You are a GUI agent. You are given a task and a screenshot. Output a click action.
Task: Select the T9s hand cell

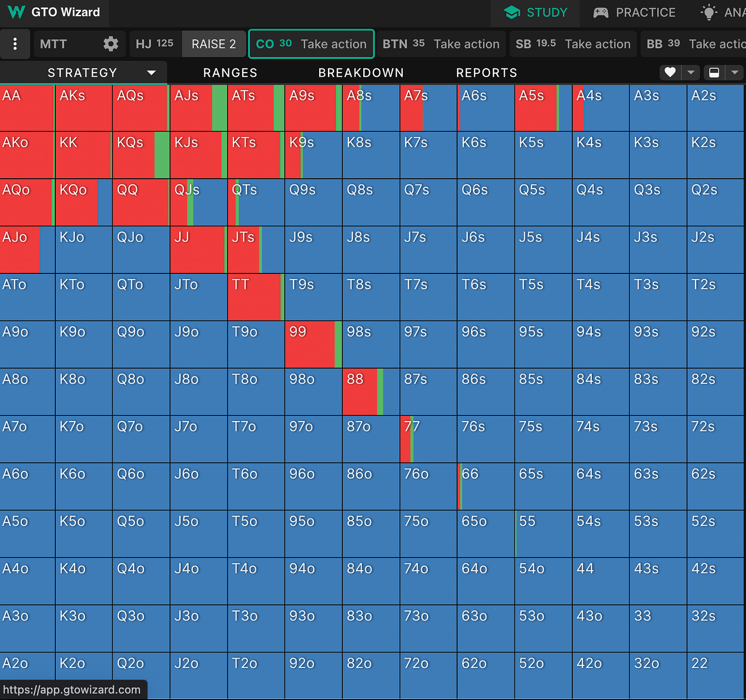[314, 297]
